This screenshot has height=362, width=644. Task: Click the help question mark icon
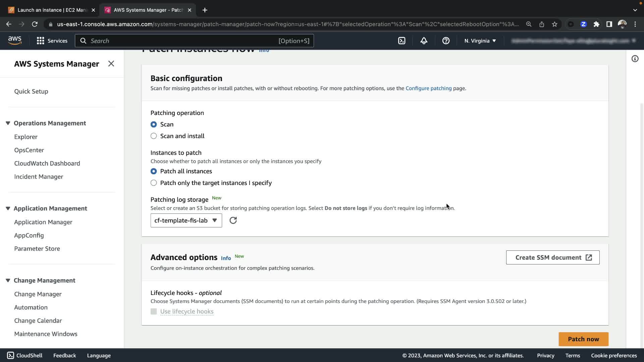pos(446,41)
